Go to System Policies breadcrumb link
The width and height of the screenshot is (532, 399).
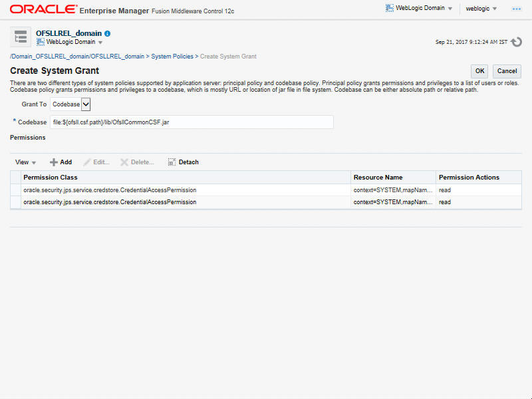pos(172,57)
